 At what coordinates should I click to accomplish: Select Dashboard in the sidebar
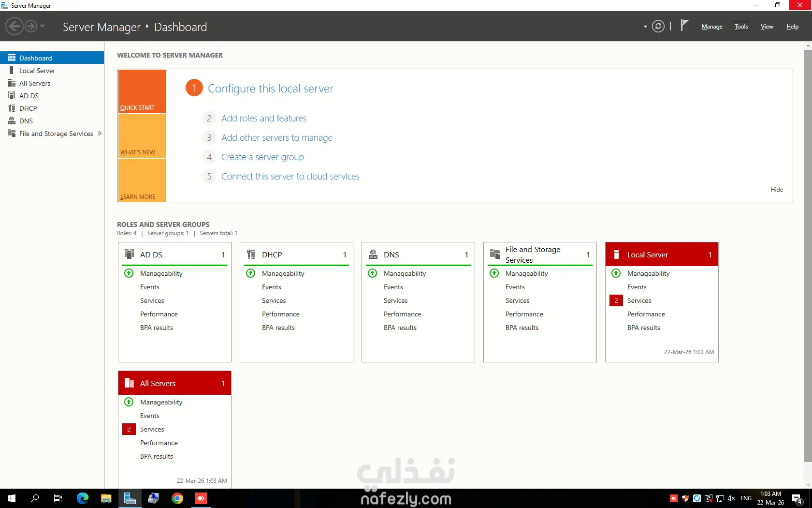(x=52, y=58)
